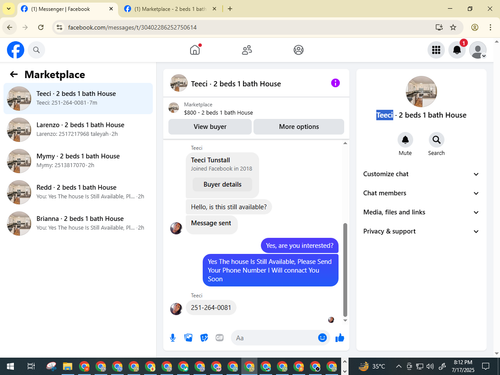
Task: Reload the page with browser refresh icon
Action: 41,27
